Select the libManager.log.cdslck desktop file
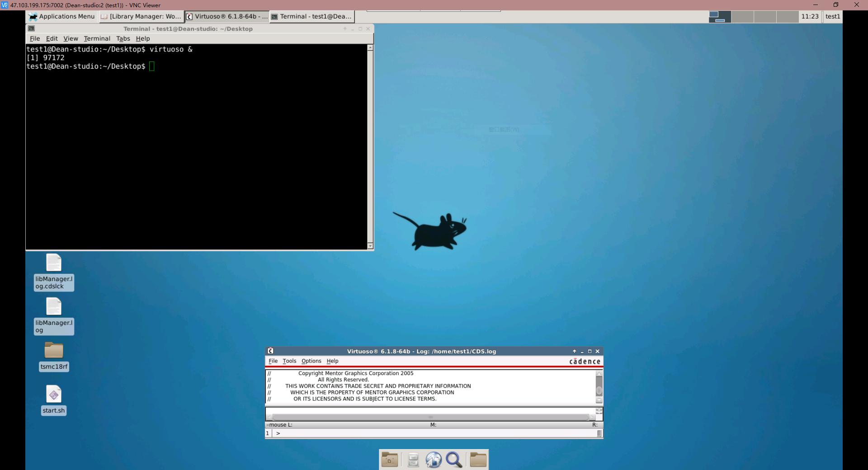The height and width of the screenshot is (470, 868). tap(54, 272)
